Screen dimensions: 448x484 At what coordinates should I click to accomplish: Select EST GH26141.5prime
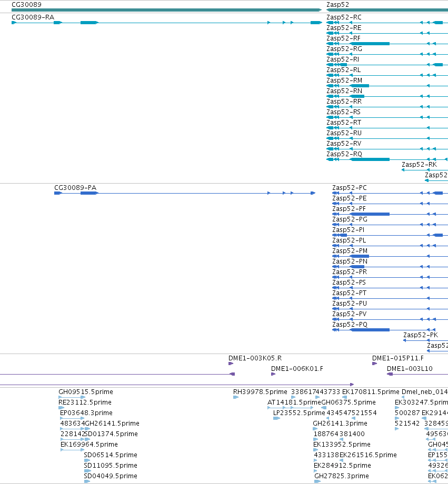tap(112, 423)
